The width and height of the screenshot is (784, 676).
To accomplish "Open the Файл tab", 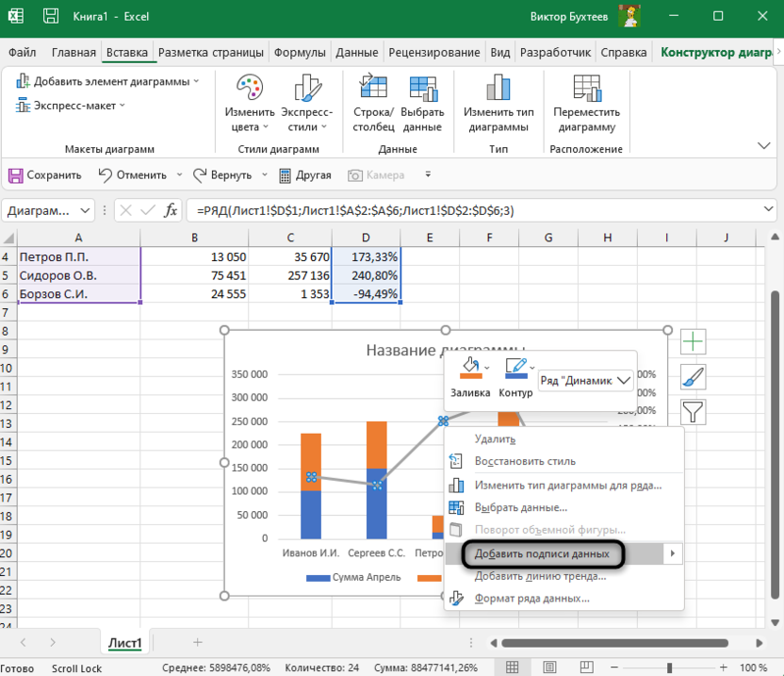I will 23,53.
